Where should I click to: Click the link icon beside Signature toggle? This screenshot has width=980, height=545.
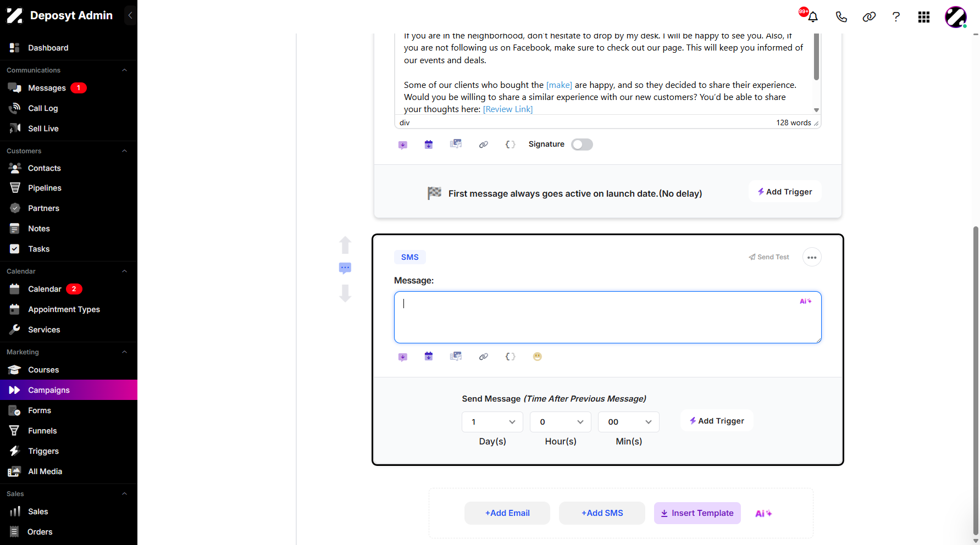pyautogui.click(x=484, y=144)
